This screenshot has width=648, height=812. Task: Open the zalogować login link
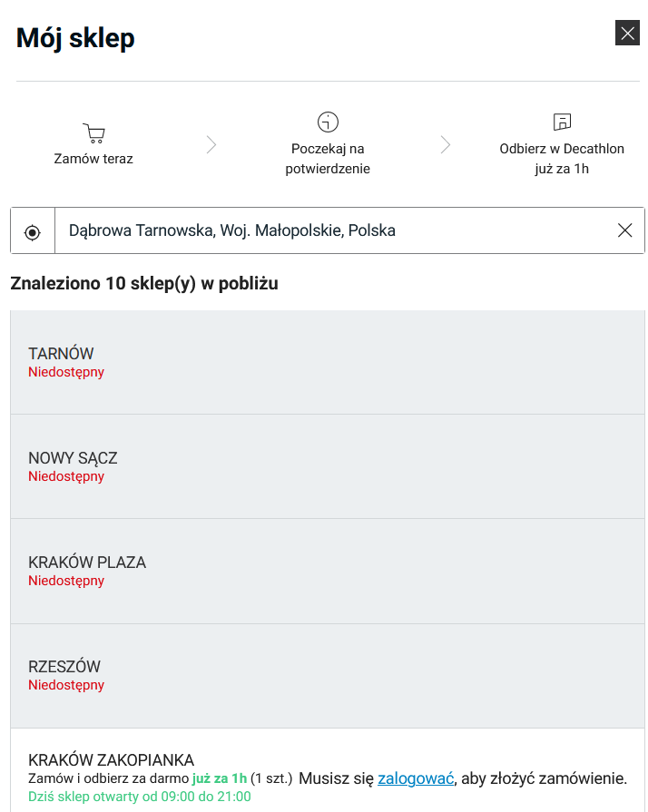point(416,778)
